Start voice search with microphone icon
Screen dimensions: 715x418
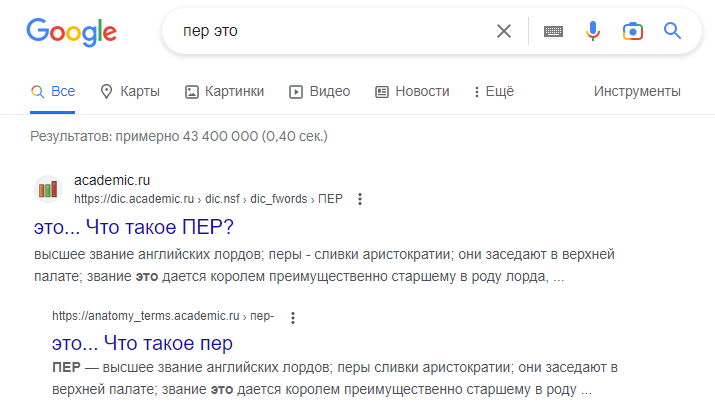(x=593, y=31)
